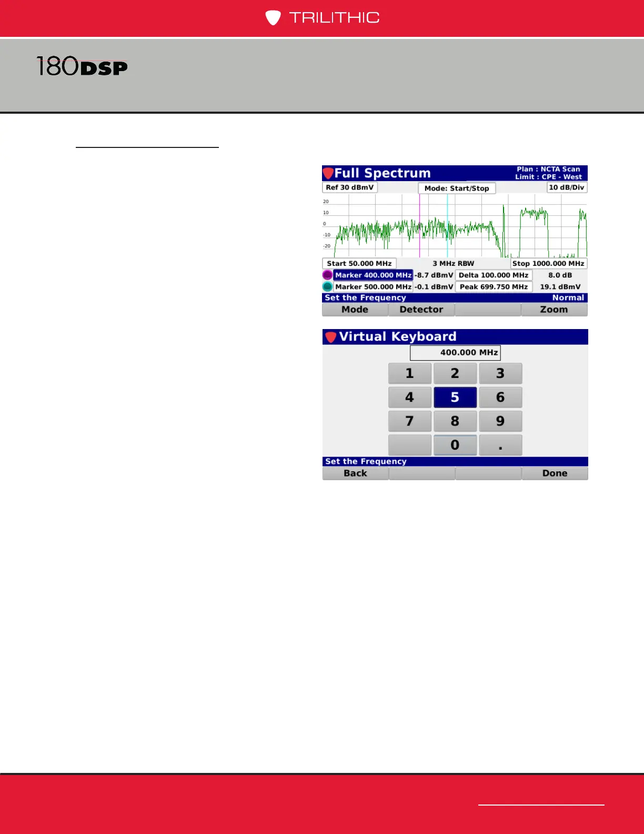Tap keypad digit 9

[500, 421]
